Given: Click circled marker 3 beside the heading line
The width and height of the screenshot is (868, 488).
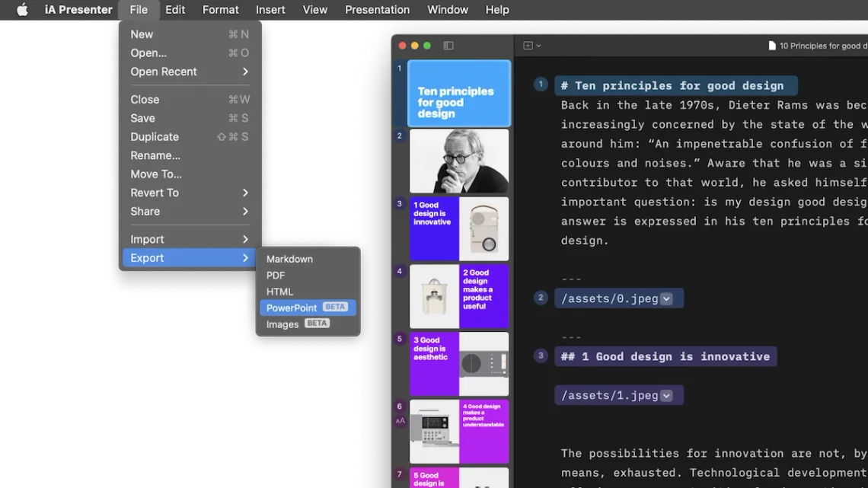Looking at the screenshot, I should click(541, 356).
